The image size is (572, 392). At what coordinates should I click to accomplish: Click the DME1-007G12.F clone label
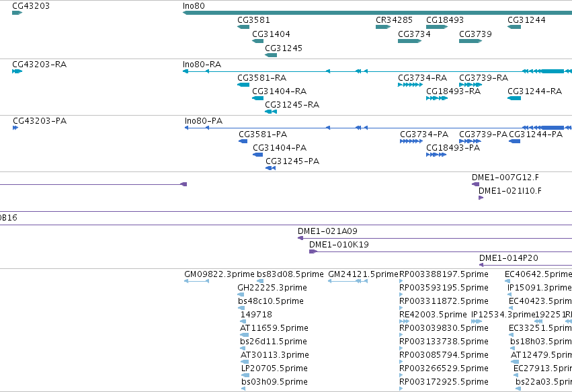coord(505,178)
